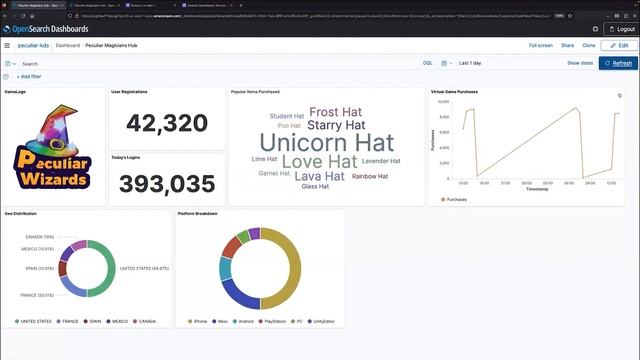The width and height of the screenshot is (640, 360).
Task: Open a new browser tab with plus
Action: tap(241, 5)
